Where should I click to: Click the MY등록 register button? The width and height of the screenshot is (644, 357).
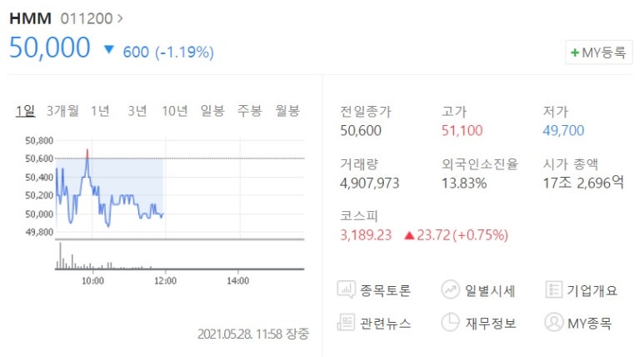(599, 53)
